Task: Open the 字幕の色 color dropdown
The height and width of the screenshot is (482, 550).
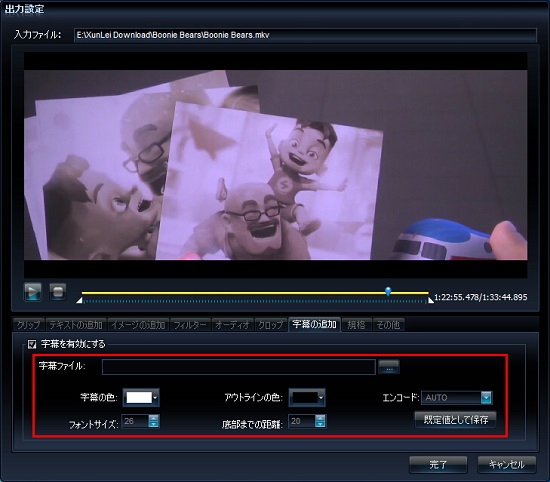Action: click(141, 398)
